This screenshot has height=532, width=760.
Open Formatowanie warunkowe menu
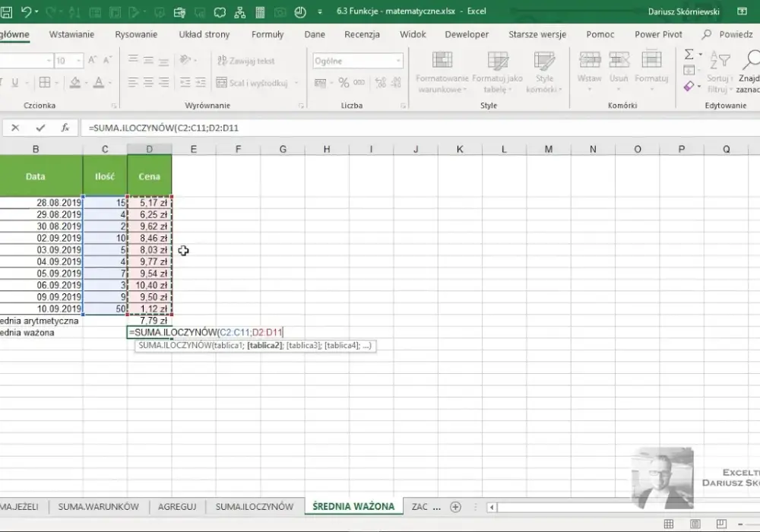[x=442, y=72]
